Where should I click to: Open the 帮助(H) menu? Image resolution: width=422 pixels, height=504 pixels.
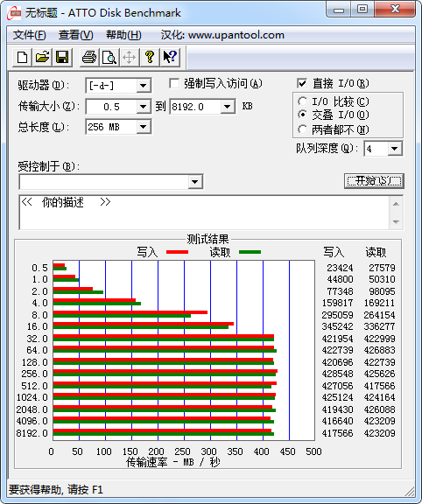(123, 35)
